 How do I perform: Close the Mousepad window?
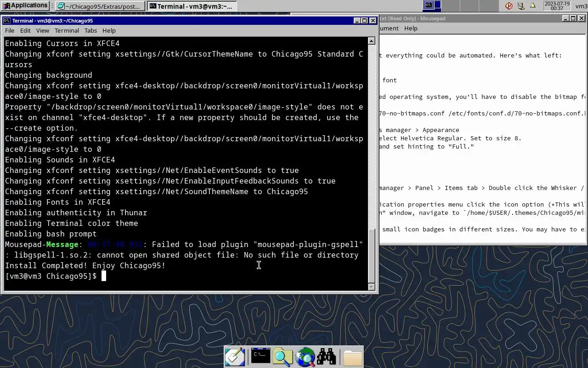(x=582, y=18)
